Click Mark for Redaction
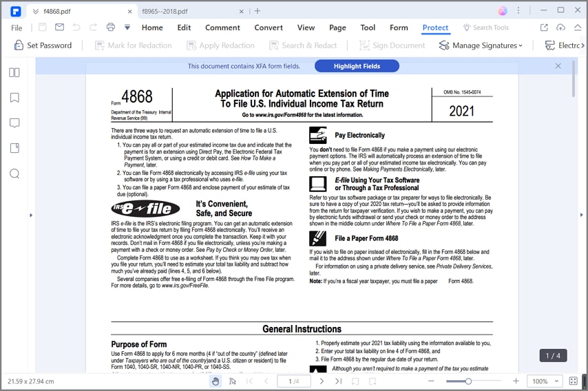 133,45
